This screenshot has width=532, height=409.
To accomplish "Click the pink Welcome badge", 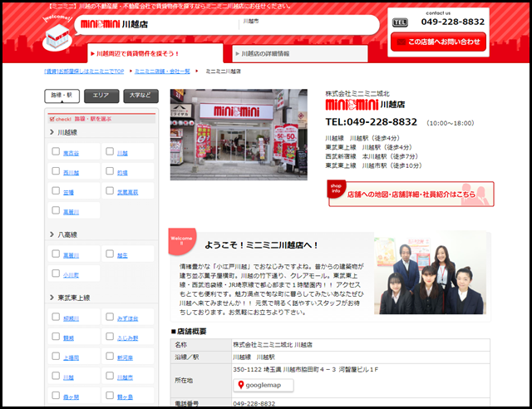I will tap(182, 241).
